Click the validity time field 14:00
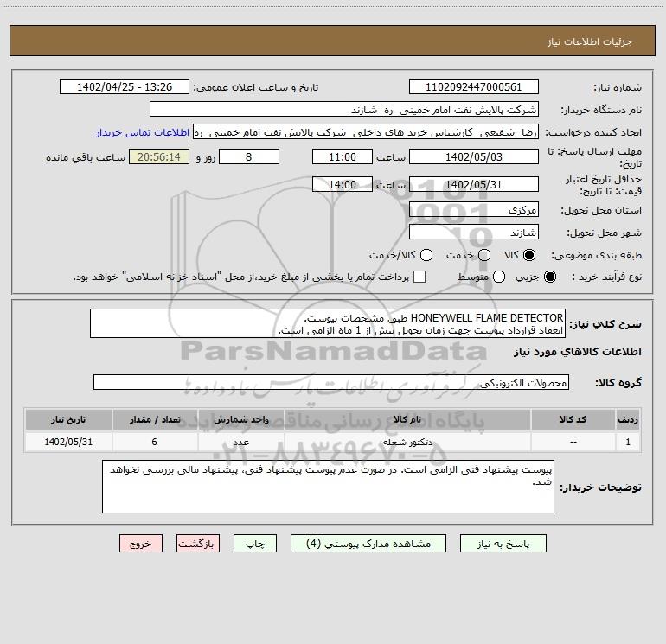 click(343, 184)
